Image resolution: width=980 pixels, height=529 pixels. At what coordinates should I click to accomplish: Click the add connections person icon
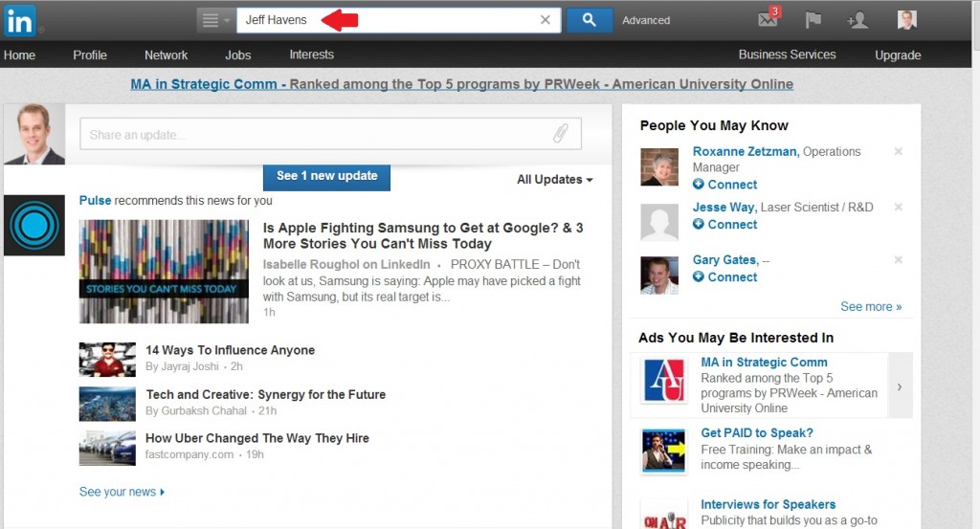coord(857,20)
